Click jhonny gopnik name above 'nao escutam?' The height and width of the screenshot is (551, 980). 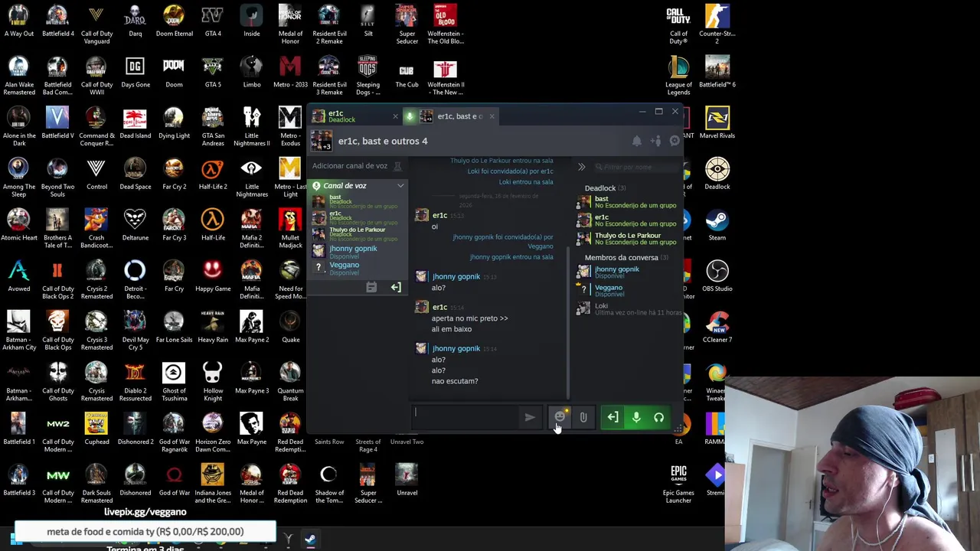pyautogui.click(x=456, y=349)
